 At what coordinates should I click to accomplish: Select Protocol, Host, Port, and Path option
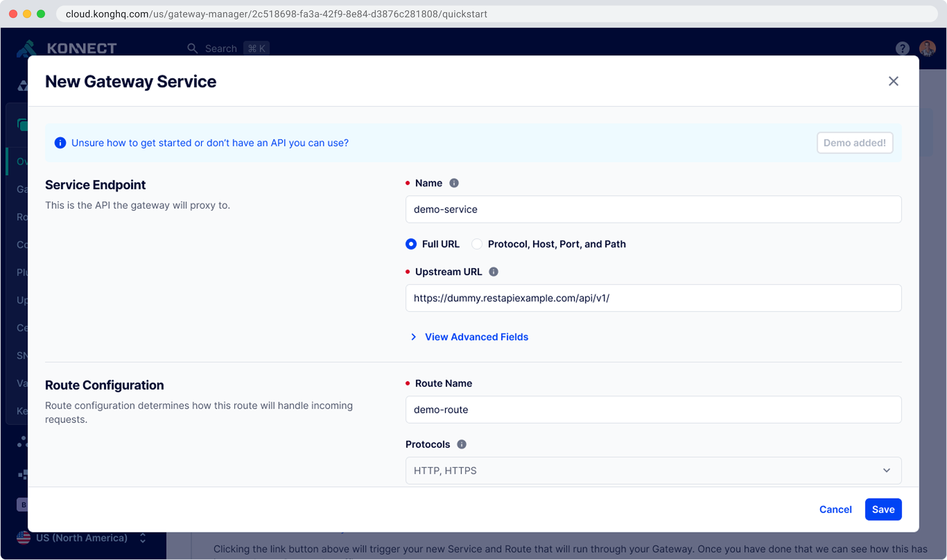[477, 244]
